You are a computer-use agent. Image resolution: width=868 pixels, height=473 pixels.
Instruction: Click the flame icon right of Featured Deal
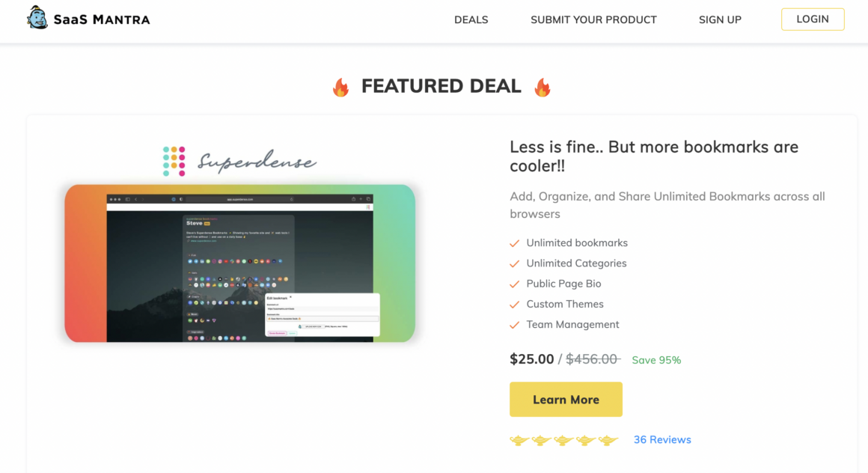pyautogui.click(x=542, y=88)
